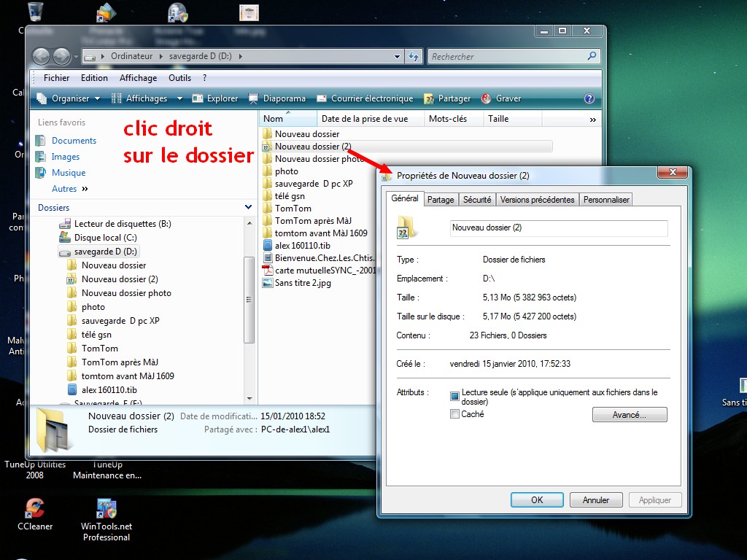
Task: Click the Musique favorite link icon
Action: [x=41, y=173]
